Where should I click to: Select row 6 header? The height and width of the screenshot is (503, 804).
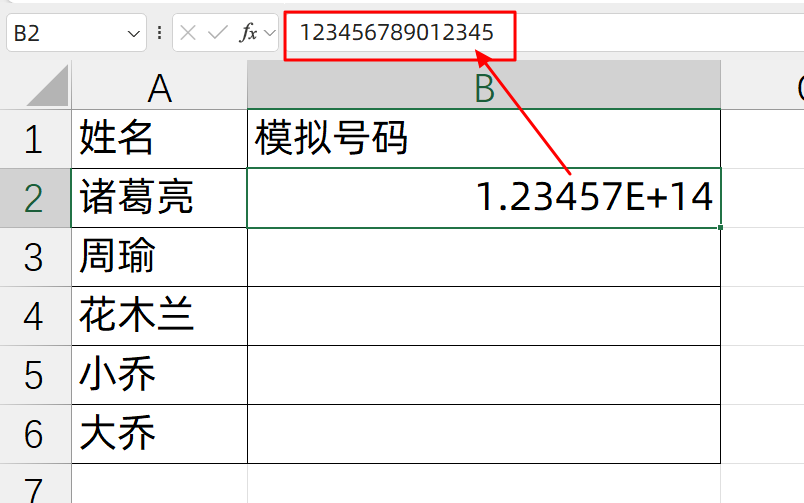coord(35,434)
